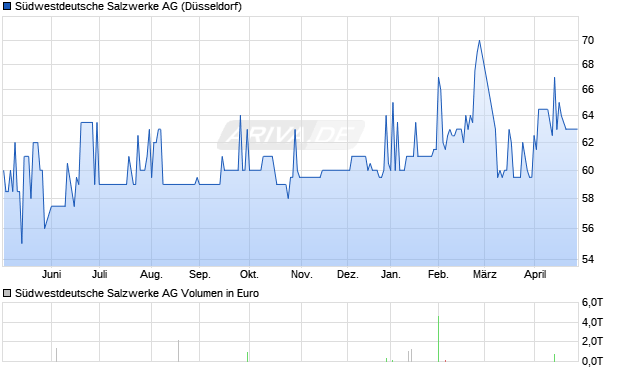Click the price axis value 70
The height and width of the screenshot is (371, 620).
coord(588,40)
